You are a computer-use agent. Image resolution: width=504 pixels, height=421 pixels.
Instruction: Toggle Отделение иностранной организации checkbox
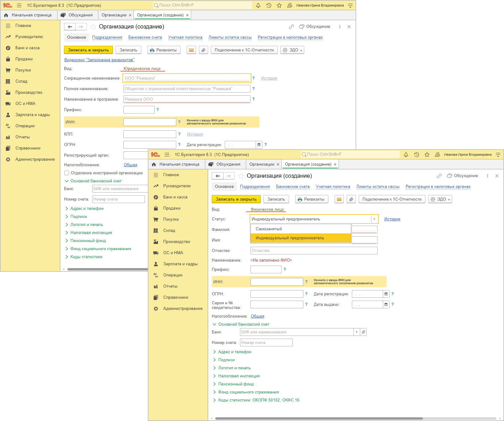[66, 173]
